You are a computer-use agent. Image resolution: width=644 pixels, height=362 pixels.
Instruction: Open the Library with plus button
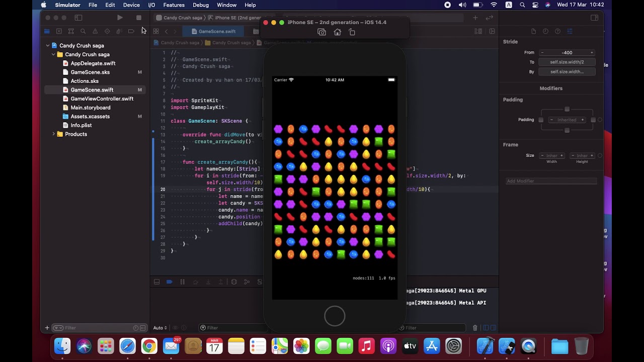point(475,18)
